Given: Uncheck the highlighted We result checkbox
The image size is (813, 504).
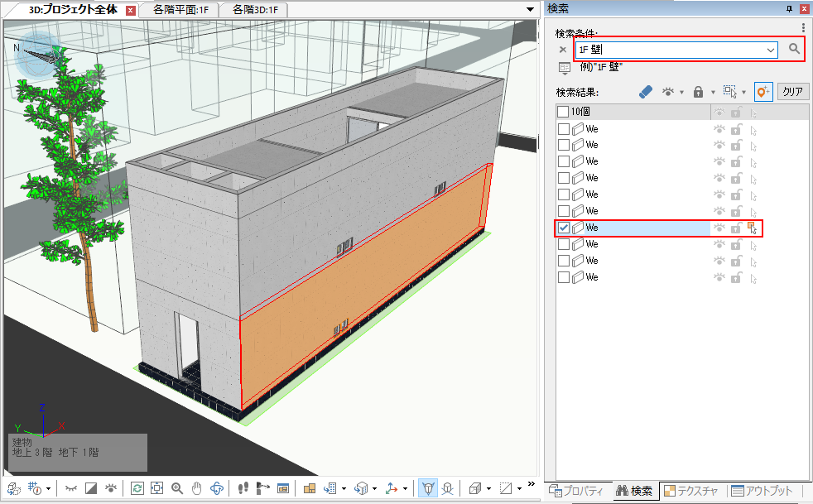Looking at the screenshot, I should [x=563, y=228].
